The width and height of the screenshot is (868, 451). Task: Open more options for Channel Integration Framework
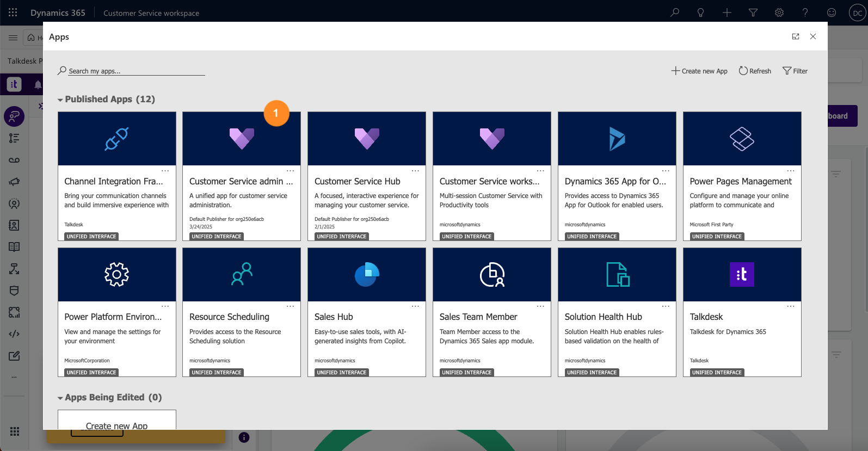tap(165, 171)
